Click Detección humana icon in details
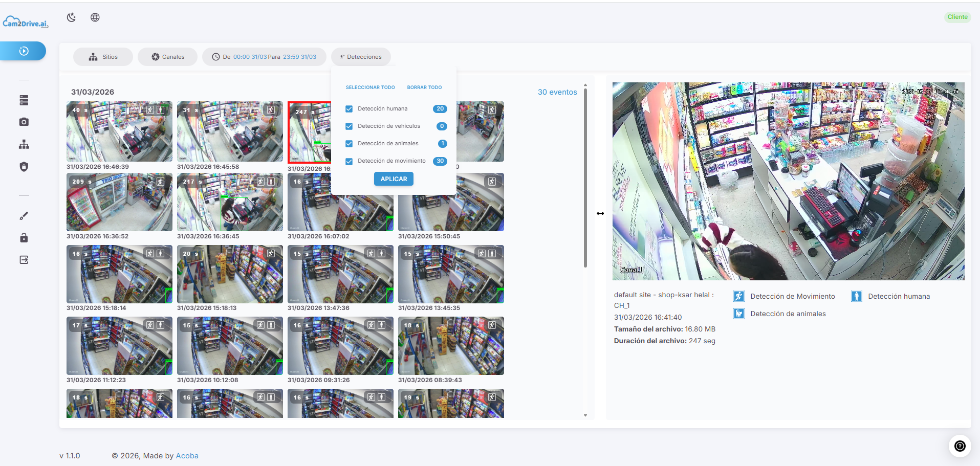This screenshot has width=980, height=466. [x=857, y=296]
